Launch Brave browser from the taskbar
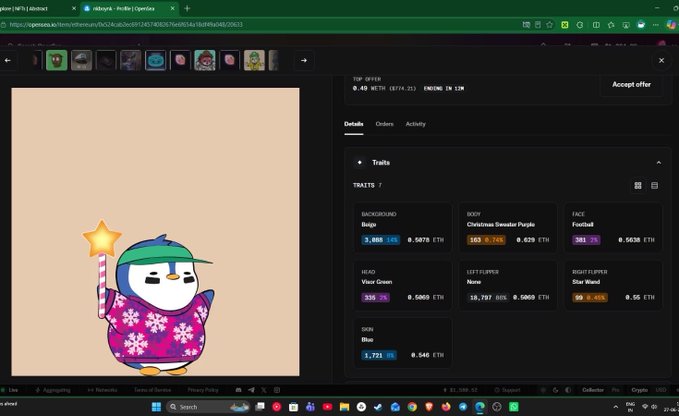 pyautogui.click(x=429, y=407)
